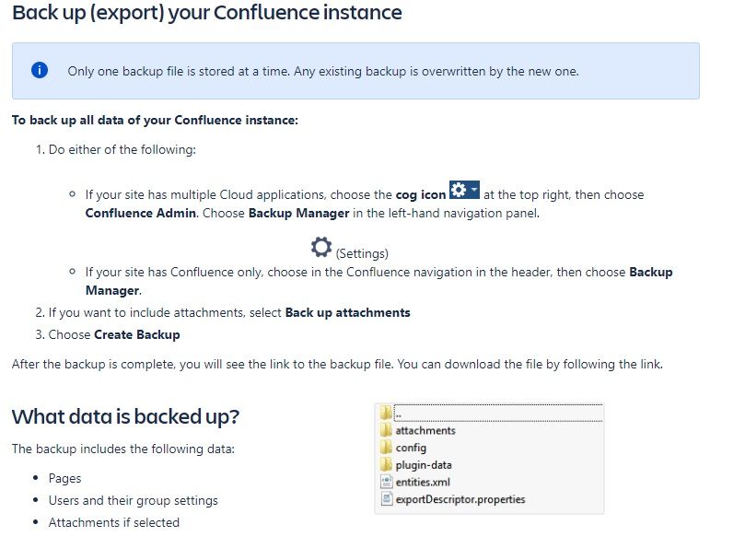Click the 'What data is backed up?' heading

[x=125, y=416]
